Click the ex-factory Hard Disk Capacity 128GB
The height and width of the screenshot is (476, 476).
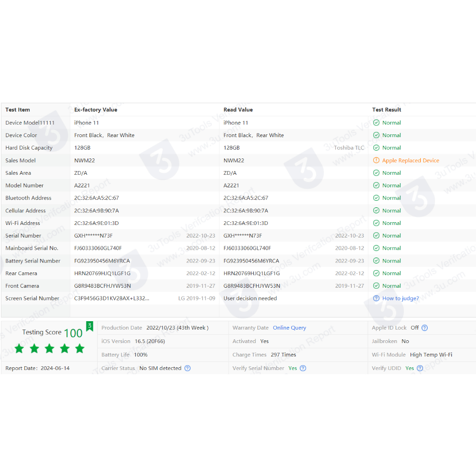pos(82,148)
